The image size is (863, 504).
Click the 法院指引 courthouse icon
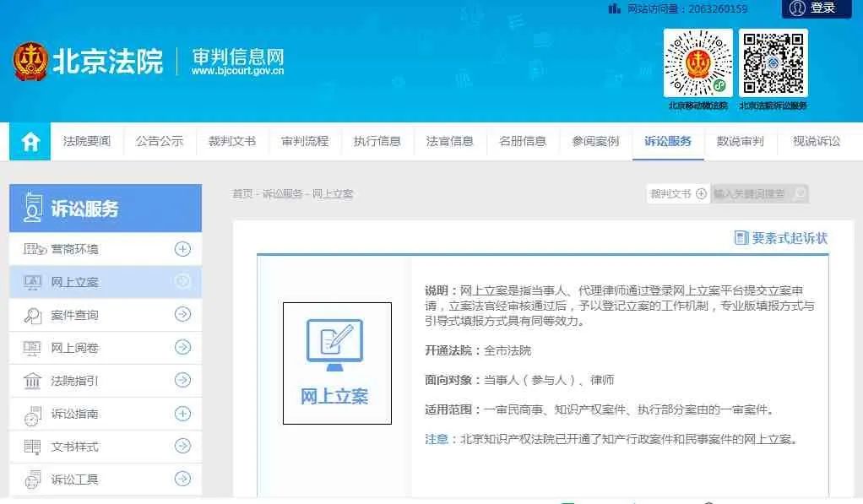click(32, 381)
